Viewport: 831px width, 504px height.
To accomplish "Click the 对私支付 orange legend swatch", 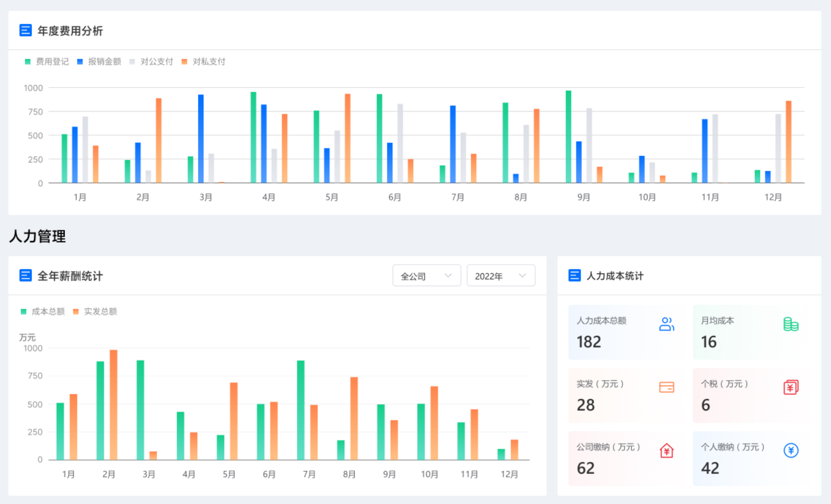I will (x=185, y=61).
